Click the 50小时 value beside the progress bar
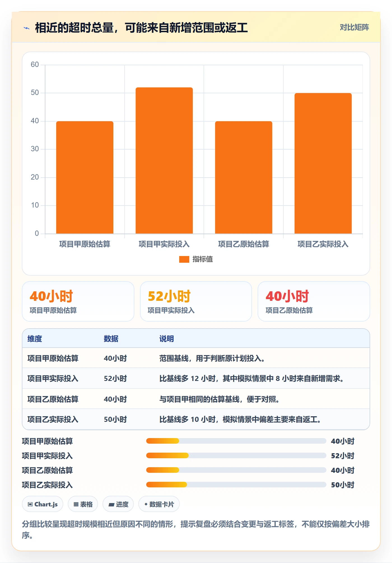The height and width of the screenshot is (563, 392). 343,485
